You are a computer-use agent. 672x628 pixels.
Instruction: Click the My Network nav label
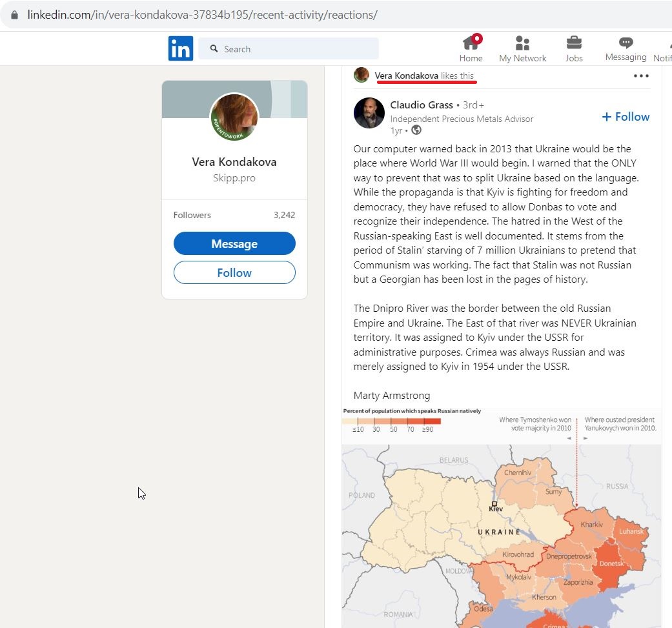click(x=522, y=58)
